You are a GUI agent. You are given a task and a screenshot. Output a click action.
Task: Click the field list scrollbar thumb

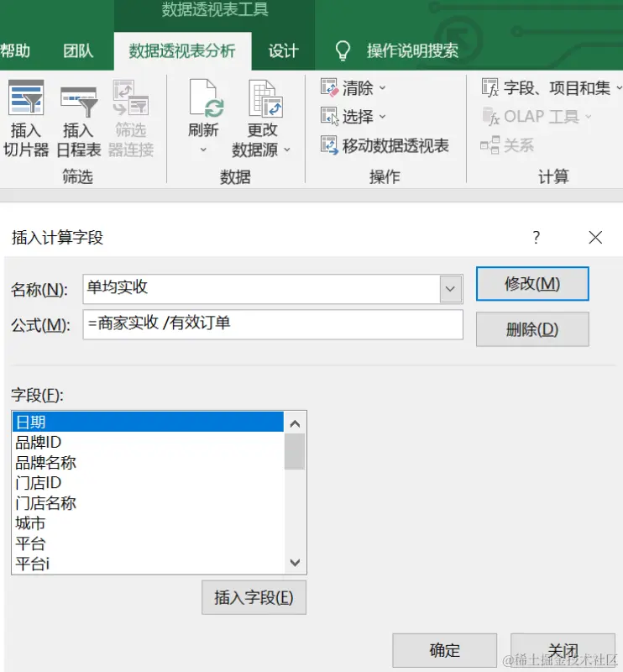point(295,451)
